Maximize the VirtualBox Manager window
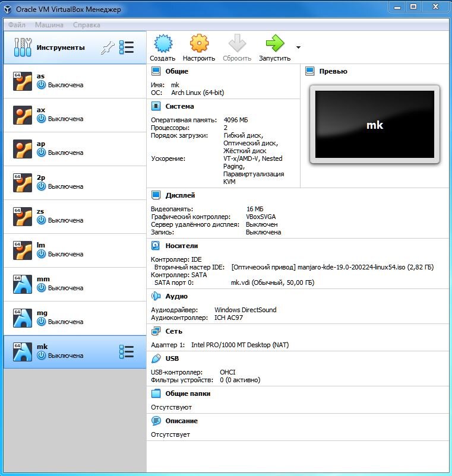This screenshot has height=476, width=452. coord(413,7)
